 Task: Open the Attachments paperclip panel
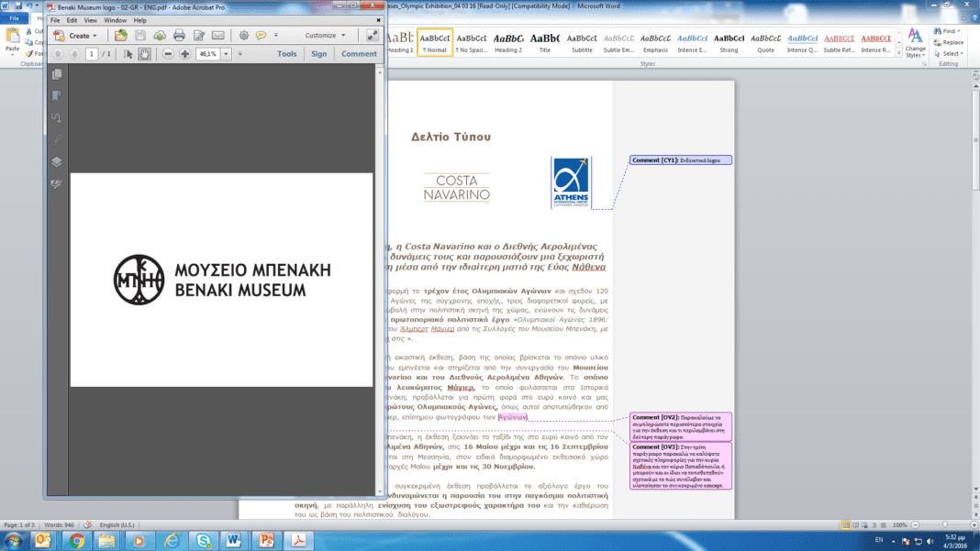click(57, 139)
